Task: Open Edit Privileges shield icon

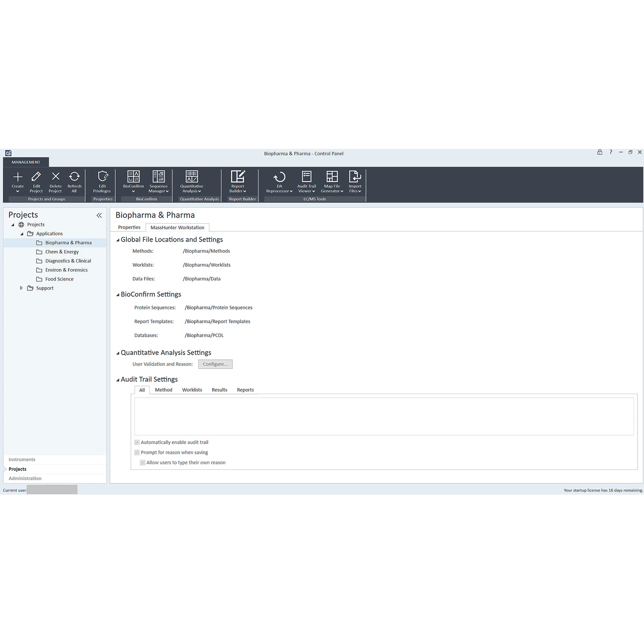Action: (103, 177)
